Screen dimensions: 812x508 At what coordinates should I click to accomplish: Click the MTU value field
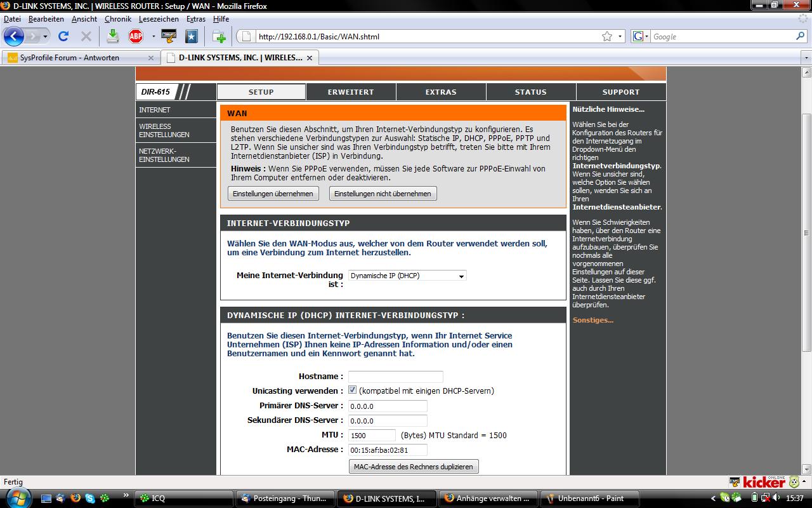click(x=372, y=435)
